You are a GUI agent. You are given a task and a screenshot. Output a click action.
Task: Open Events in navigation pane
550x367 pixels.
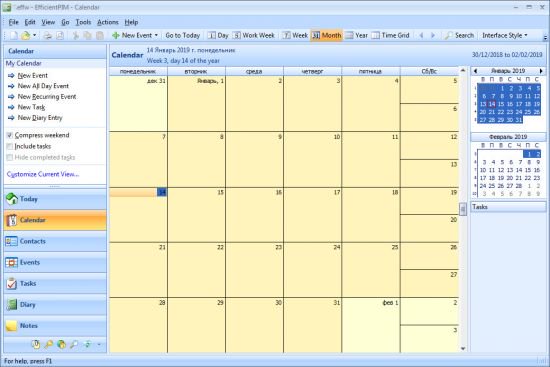pos(55,262)
